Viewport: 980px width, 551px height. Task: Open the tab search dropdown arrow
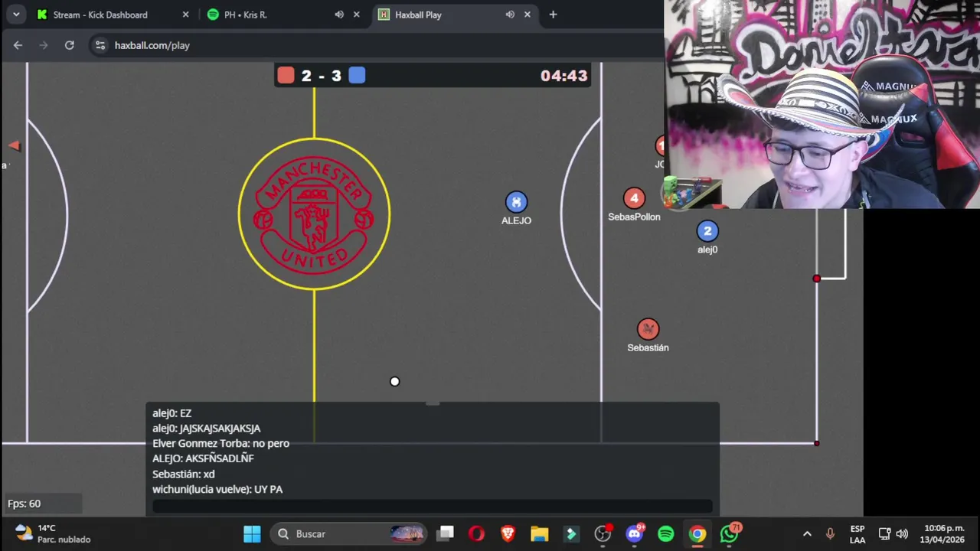tap(15, 15)
